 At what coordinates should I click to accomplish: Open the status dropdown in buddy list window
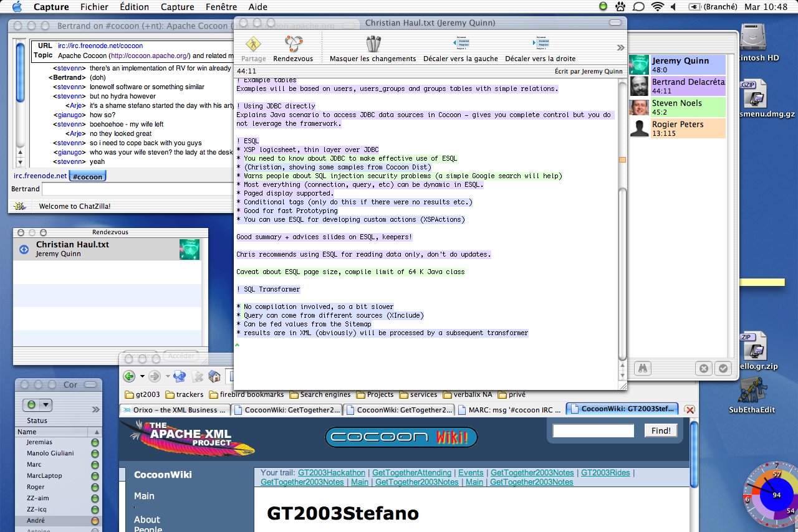pyautogui.click(x=37, y=405)
